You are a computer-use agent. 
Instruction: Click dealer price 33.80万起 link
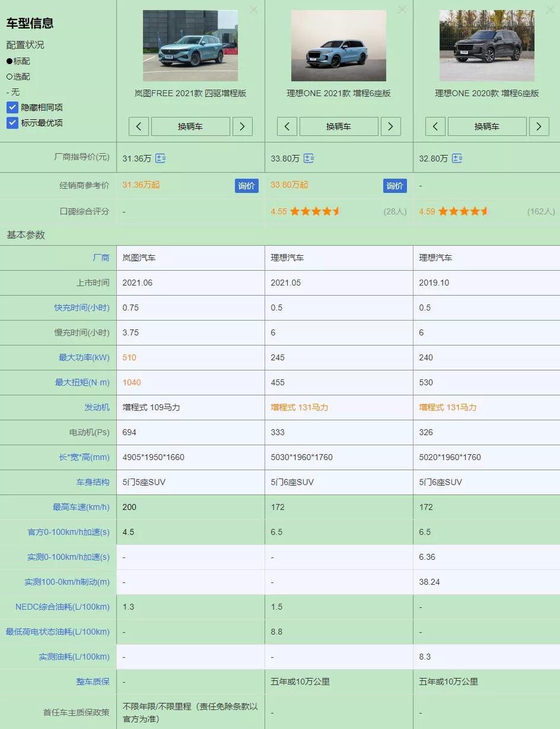coord(289,185)
